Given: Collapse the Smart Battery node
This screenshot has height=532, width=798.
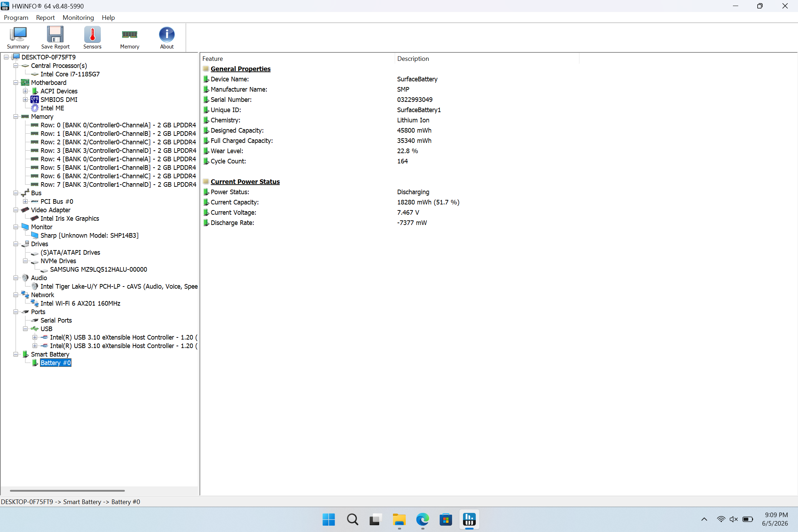Looking at the screenshot, I should pyautogui.click(x=16, y=354).
